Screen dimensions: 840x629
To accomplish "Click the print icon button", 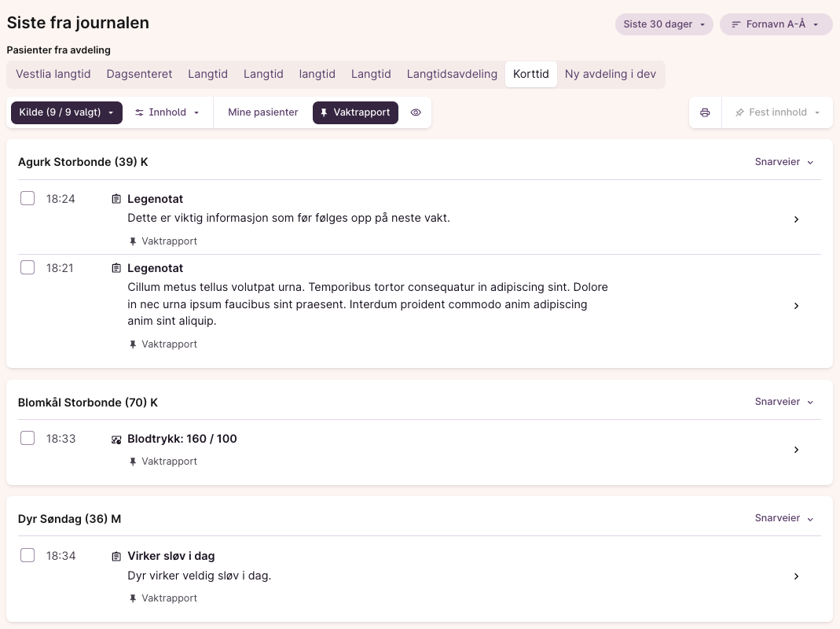I will click(705, 112).
